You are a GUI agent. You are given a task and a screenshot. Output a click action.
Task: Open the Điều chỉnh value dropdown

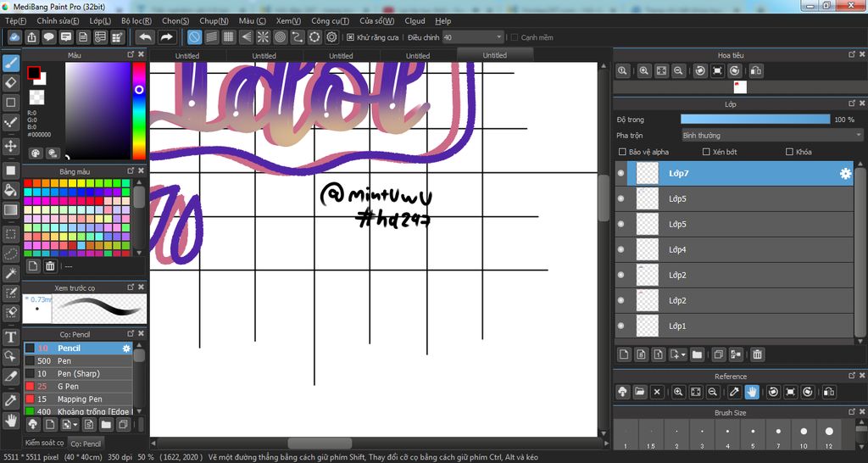pyautogui.click(x=473, y=37)
